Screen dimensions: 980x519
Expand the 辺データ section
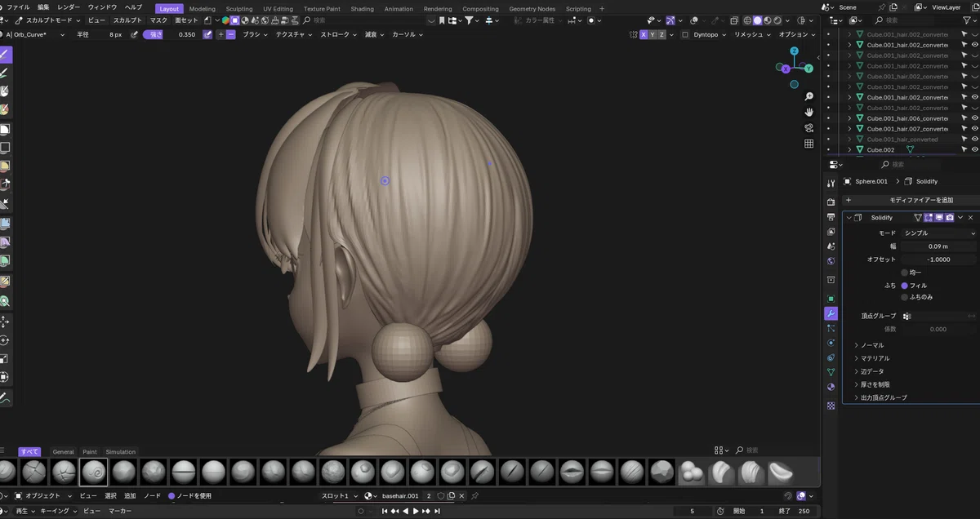click(872, 371)
